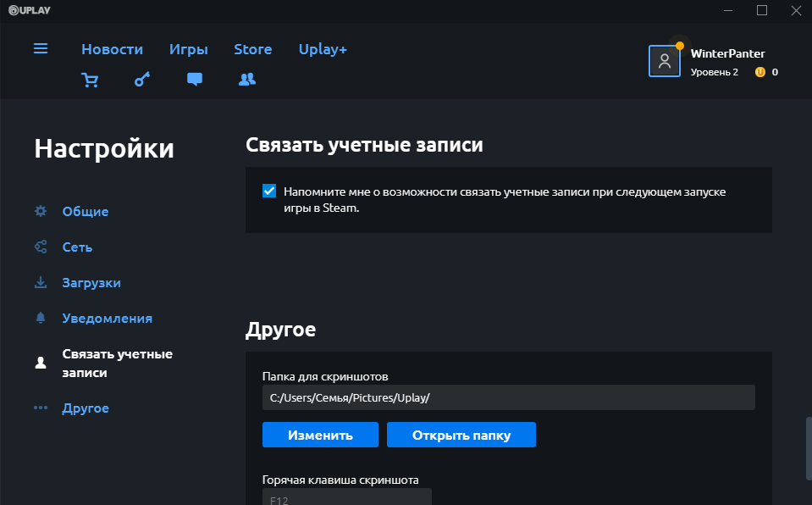Image resolution: width=812 pixels, height=505 pixels.
Task: Click the screenshot hotkey F12 field
Action: tap(347, 497)
